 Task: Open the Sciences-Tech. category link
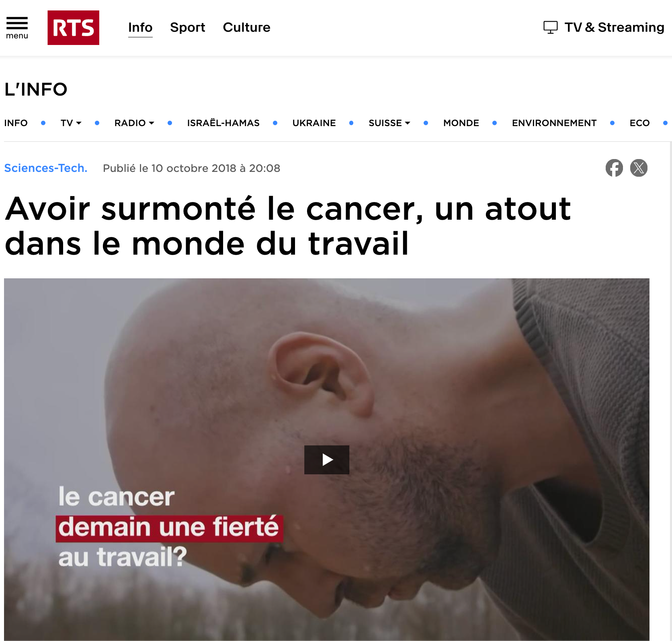click(x=46, y=168)
